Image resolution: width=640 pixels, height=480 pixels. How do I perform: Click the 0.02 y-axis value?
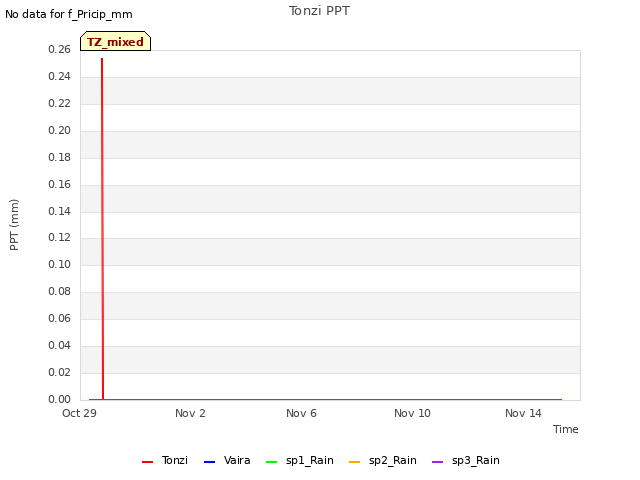[59, 372]
